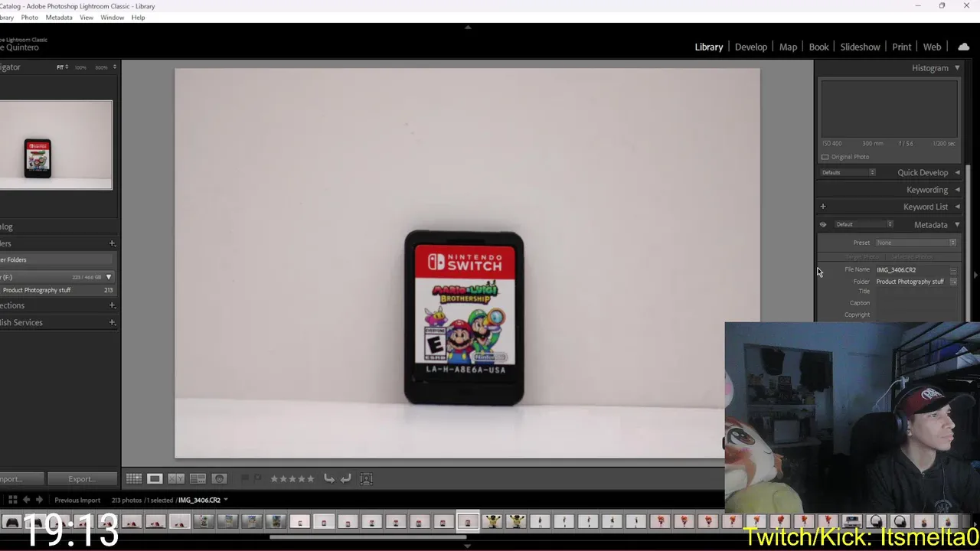This screenshot has height=551, width=980.
Task: Switch to the Map module
Action: (x=789, y=47)
